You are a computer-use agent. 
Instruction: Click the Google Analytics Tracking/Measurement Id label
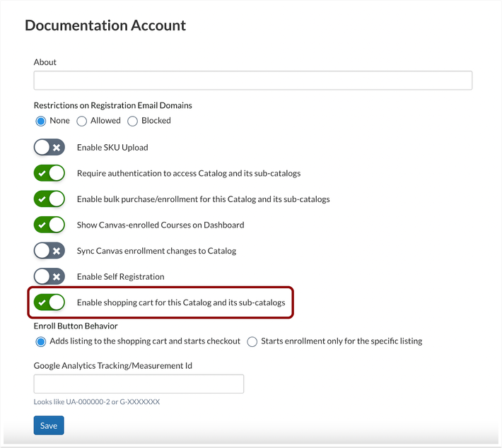113,365
